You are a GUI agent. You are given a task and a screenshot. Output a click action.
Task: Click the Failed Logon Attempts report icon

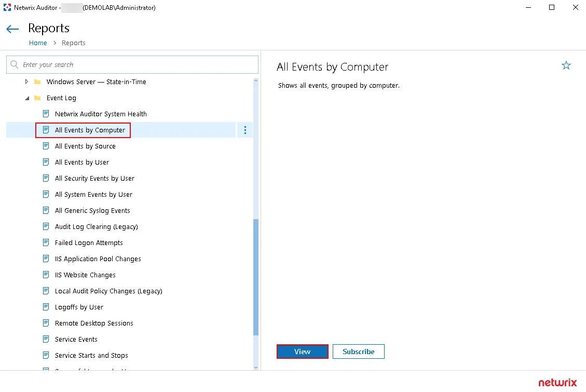46,243
